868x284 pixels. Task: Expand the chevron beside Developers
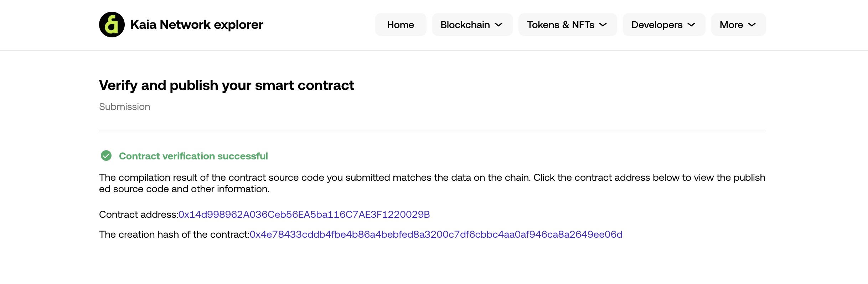(x=691, y=25)
